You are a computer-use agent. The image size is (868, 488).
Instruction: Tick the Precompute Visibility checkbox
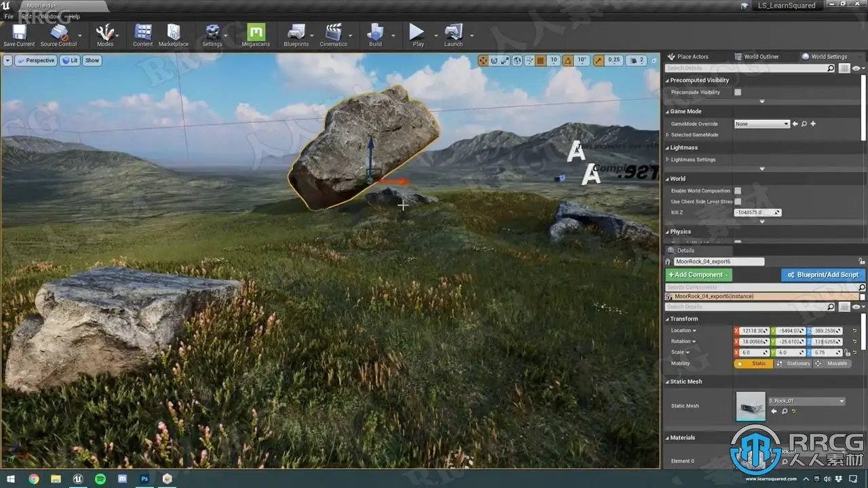(738, 92)
